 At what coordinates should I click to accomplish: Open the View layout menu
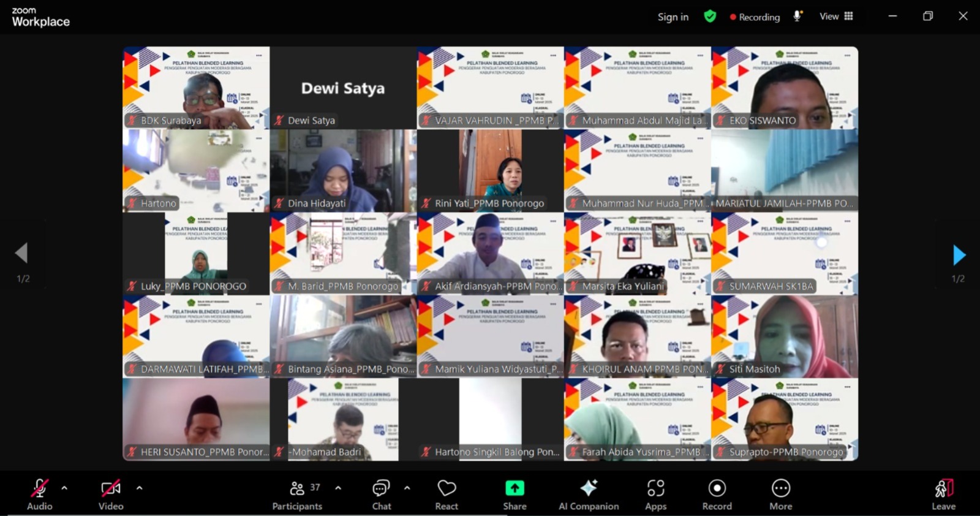tap(836, 17)
